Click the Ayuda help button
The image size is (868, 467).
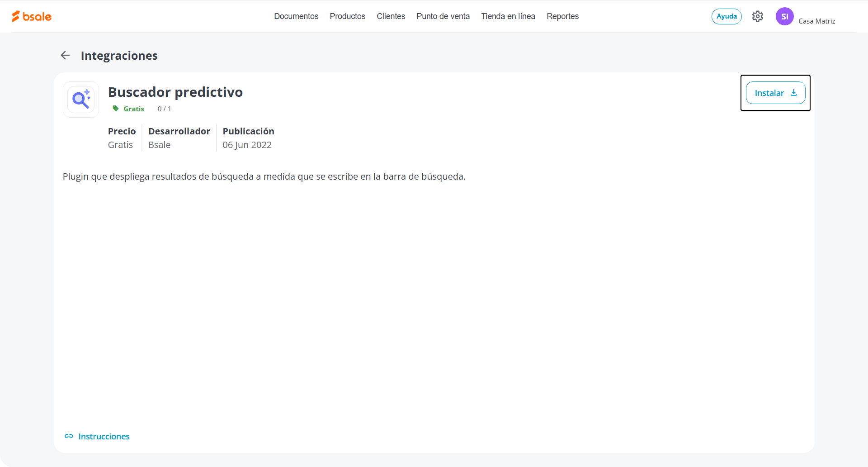click(x=726, y=16)
